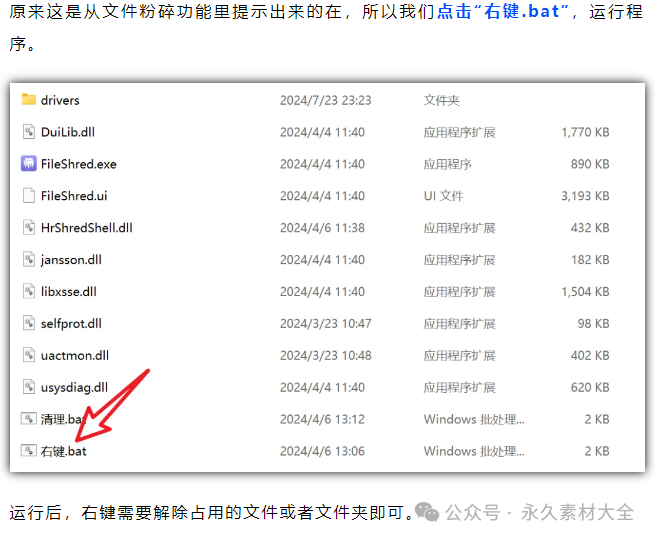Select the 右键.bat file name

tap(63, 451)
